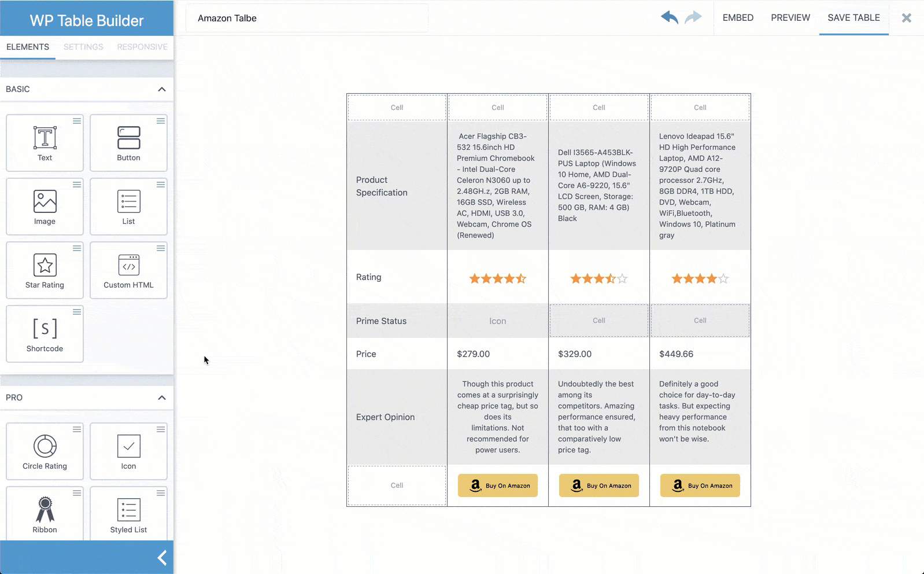Viewport: 924px width, 574px height.
Task: Click the redo arrow
Action: click(x=693, y=17)
